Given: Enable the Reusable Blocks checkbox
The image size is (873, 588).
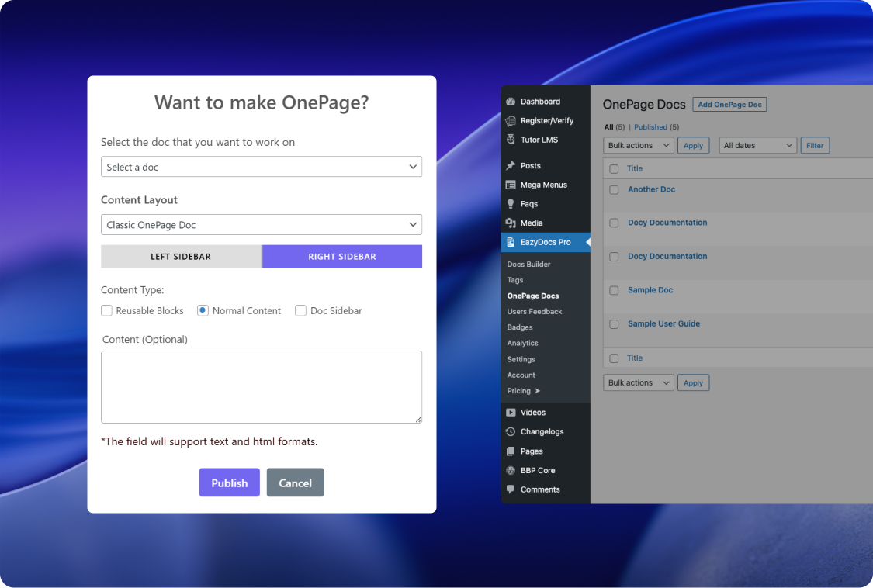Looking at the screenshot, I should coord(106,311).
